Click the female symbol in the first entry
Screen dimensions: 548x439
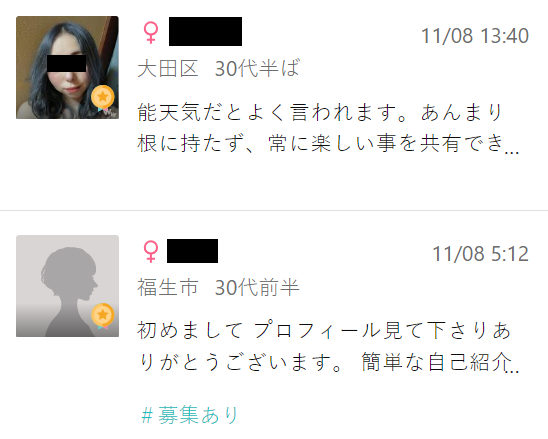click(x=151, y=33)
